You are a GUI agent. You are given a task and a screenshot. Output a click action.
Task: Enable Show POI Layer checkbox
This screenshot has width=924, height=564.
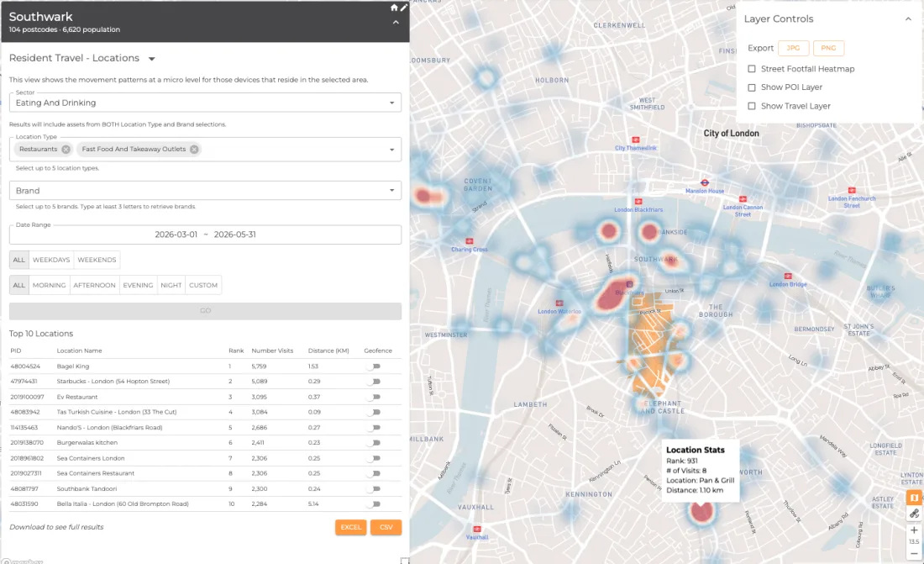click(751, 87)
